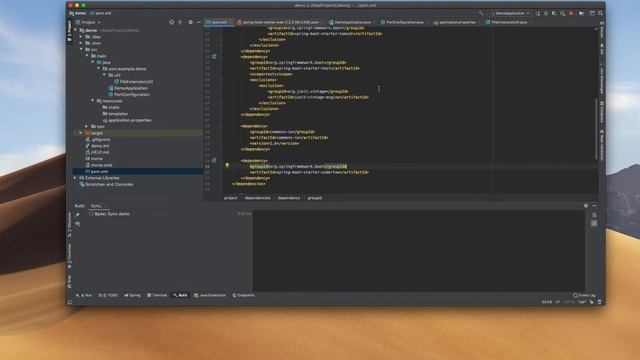Viewport: 640px width, 360px height.
Task: Click gutter icon beside starter-test dependency
Action: click(x=214, y=57)
